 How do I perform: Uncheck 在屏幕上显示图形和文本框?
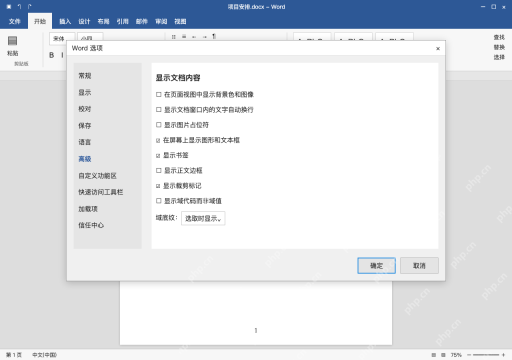[x=158, y=140]
